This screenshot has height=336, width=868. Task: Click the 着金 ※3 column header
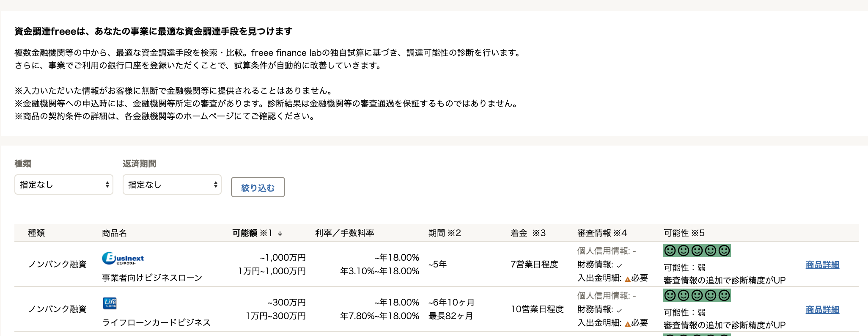coord(528,233)
